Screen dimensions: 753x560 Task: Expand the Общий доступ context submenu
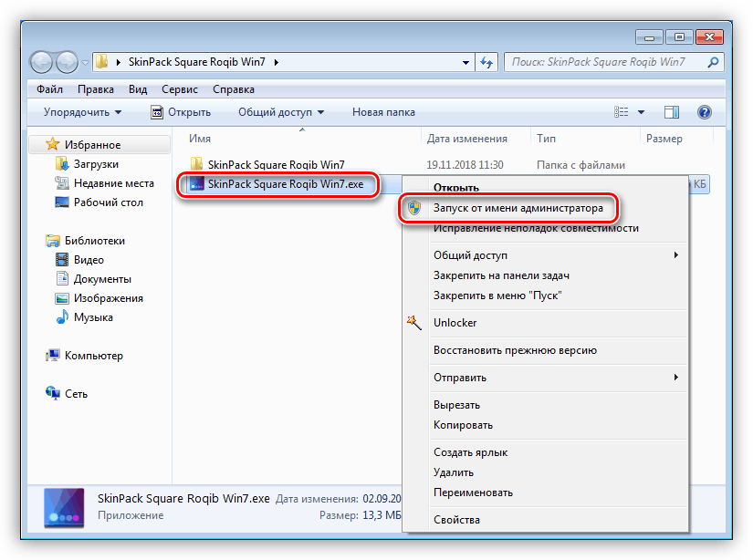[546, 255]
